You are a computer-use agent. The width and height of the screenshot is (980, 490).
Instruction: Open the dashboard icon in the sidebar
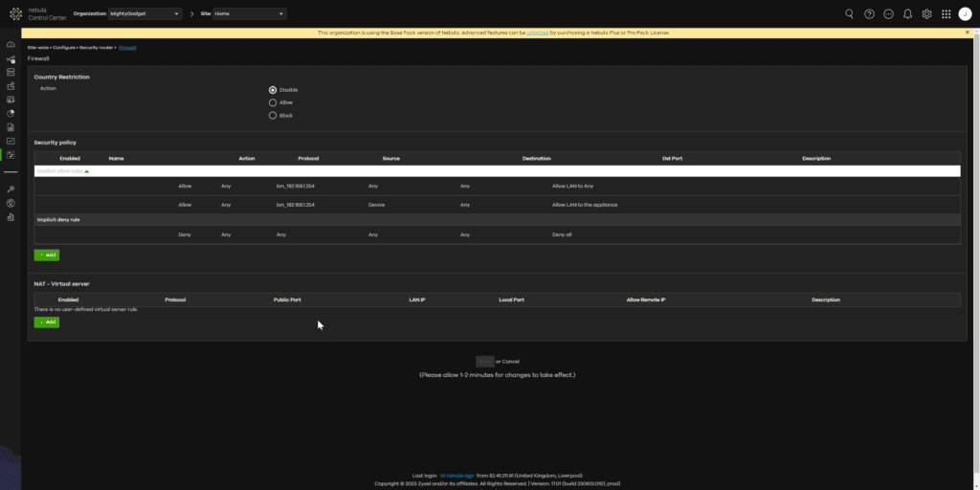coord(11,45)
